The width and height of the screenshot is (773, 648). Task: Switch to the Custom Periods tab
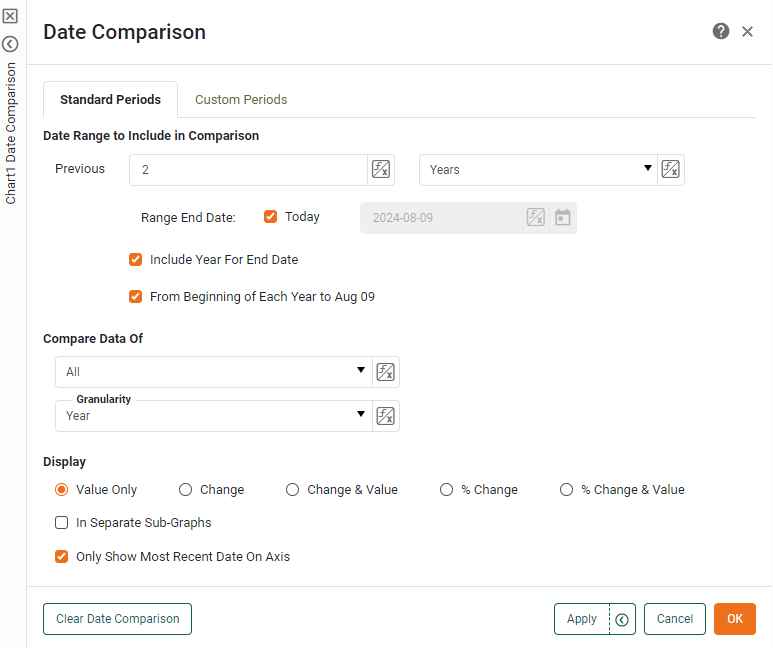[241, 100]
